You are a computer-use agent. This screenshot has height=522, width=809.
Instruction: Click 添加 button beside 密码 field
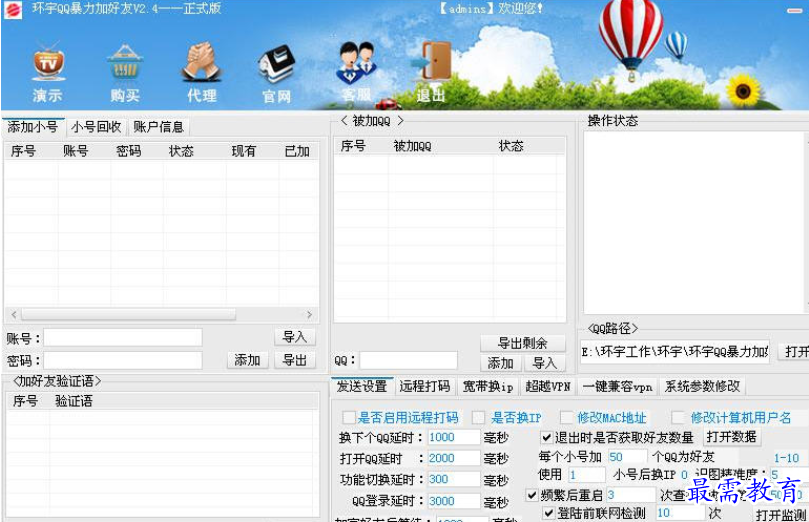click(x=247, y=360)
